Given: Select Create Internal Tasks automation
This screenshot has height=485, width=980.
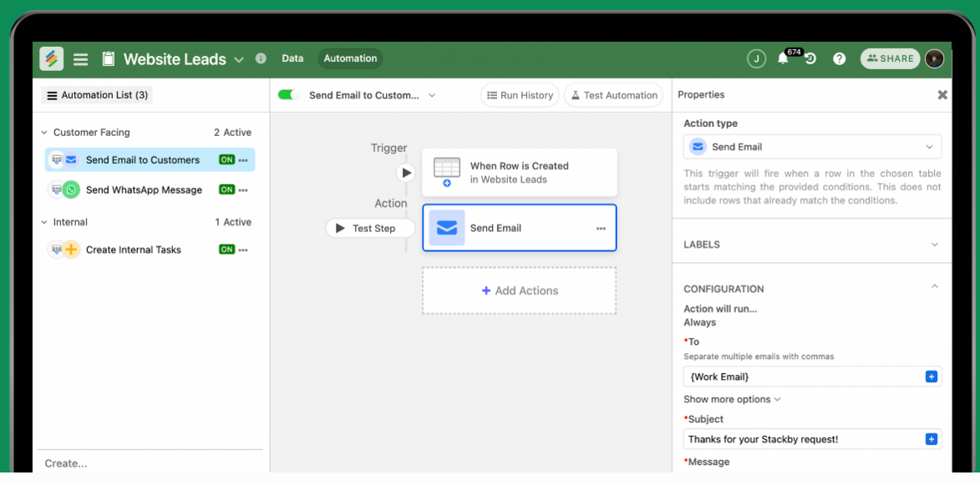Looking at the screenshot, I should click(x=150, y=250).
